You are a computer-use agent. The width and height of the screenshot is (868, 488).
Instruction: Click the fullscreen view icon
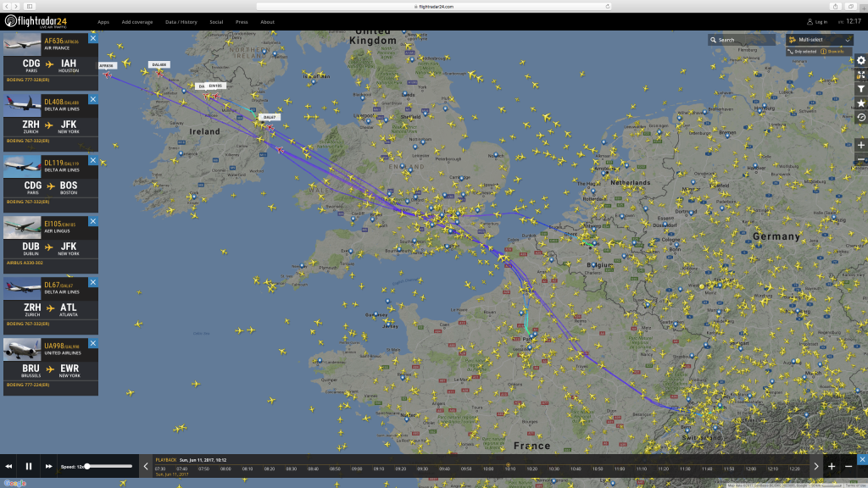(x=861, y=75)
